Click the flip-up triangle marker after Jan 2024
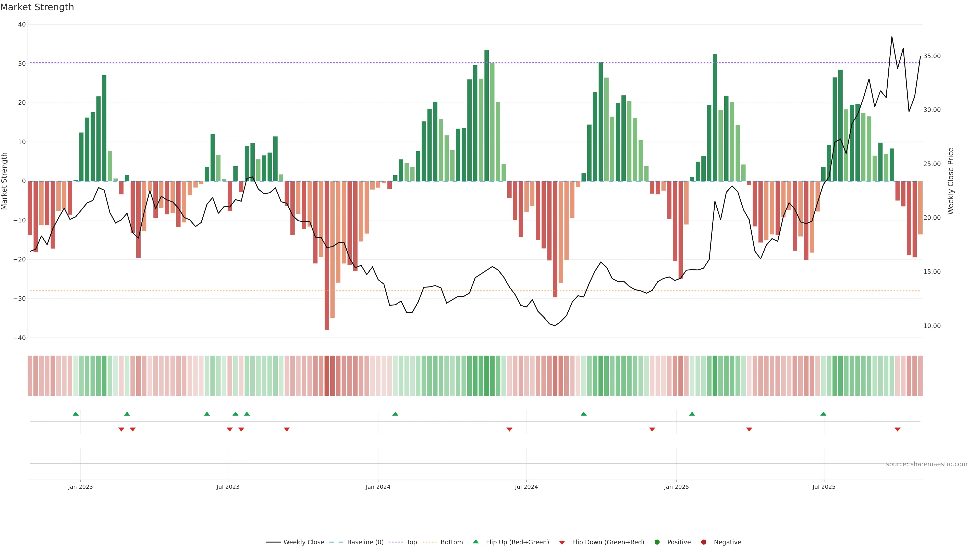980x551 pixels. coord(395,414)
